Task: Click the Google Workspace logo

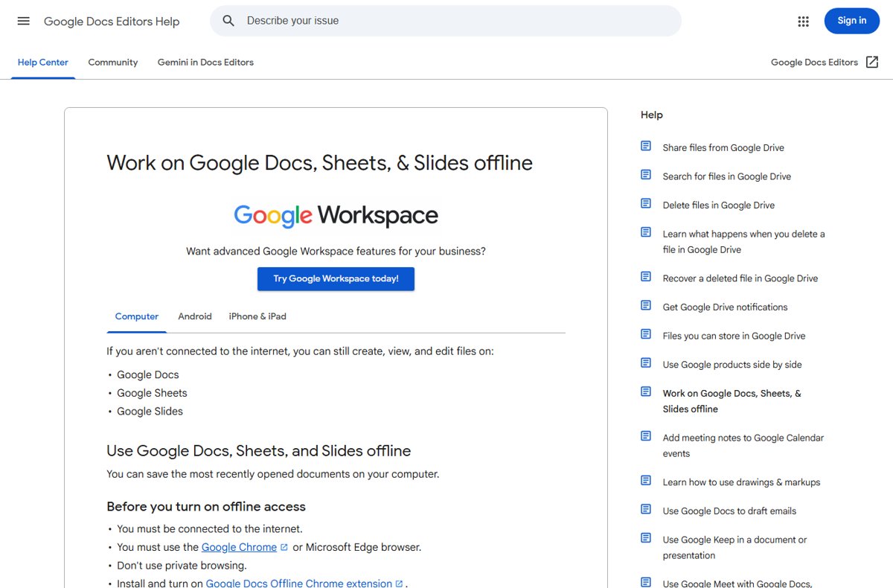Action: [336, 216]
